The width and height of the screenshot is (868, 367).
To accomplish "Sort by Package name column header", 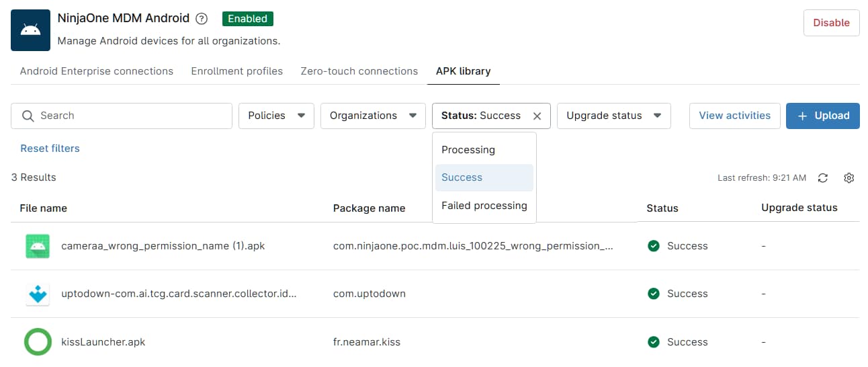I will (x=370, y=208).
